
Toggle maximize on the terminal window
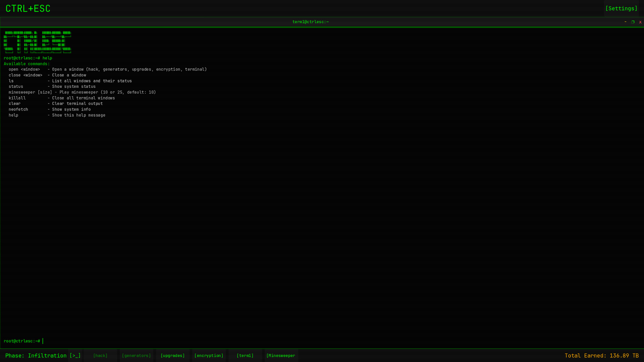633,22
